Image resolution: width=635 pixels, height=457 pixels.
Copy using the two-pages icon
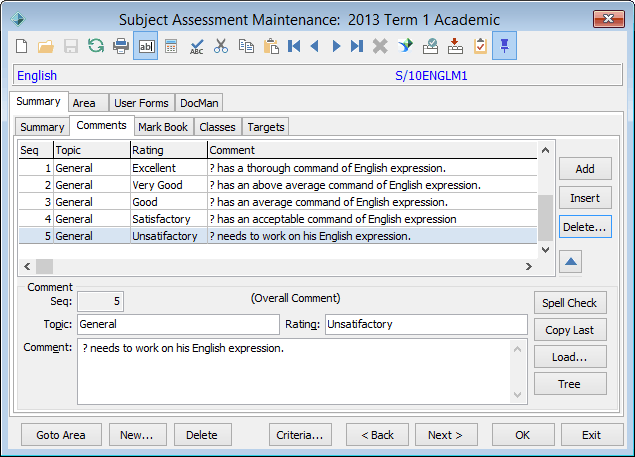pyautogui.click(x=246, y=46)
